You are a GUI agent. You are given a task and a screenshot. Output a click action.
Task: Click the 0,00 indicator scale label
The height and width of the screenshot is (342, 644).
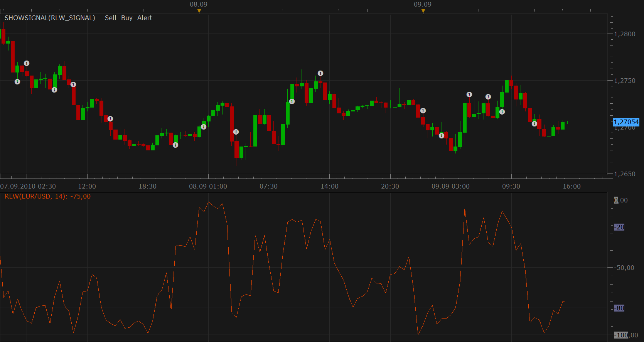tap(621, 200)
